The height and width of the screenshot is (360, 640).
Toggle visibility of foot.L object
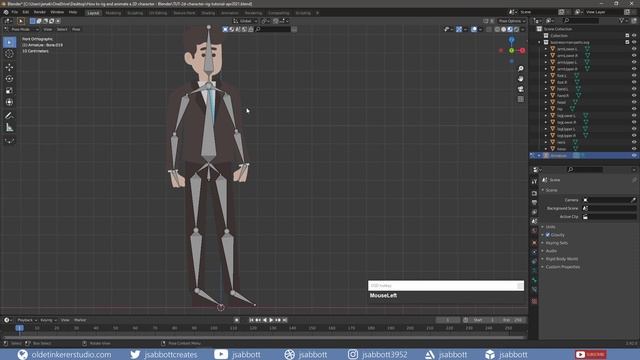(634, 76)
